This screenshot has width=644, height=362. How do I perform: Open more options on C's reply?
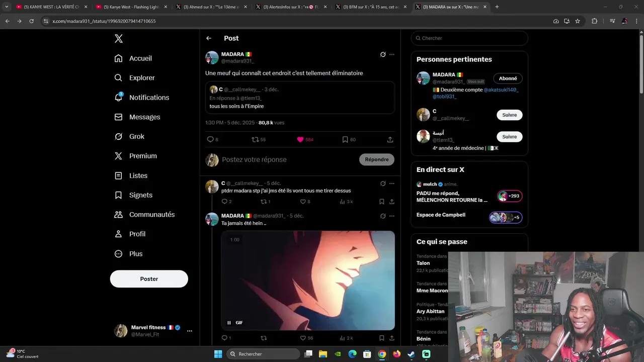click(392, 184)
